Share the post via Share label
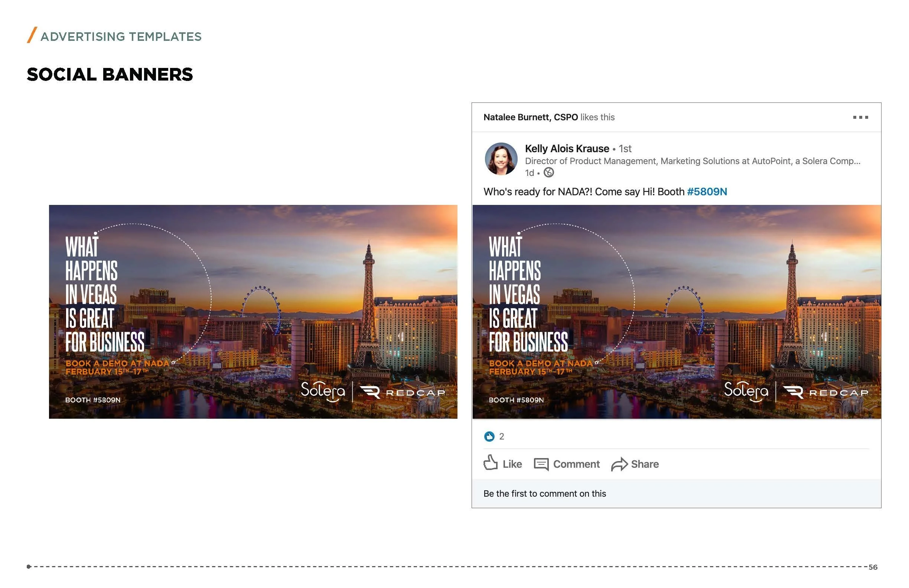The width and height of the screenshot is (909, 588). click(x=645, y=464)
